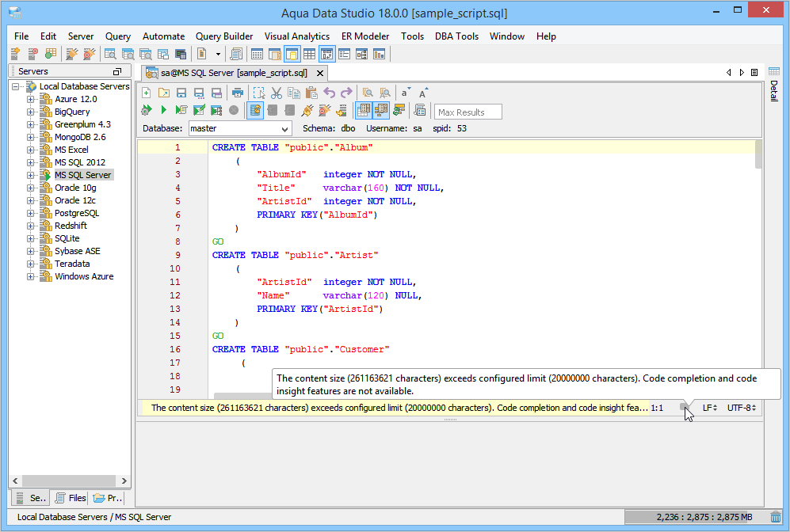The height and width of the screenshot is (532, 790).
Task: Open a script with the folder icon
Action: pyautogui.click(x=164, y=93)
